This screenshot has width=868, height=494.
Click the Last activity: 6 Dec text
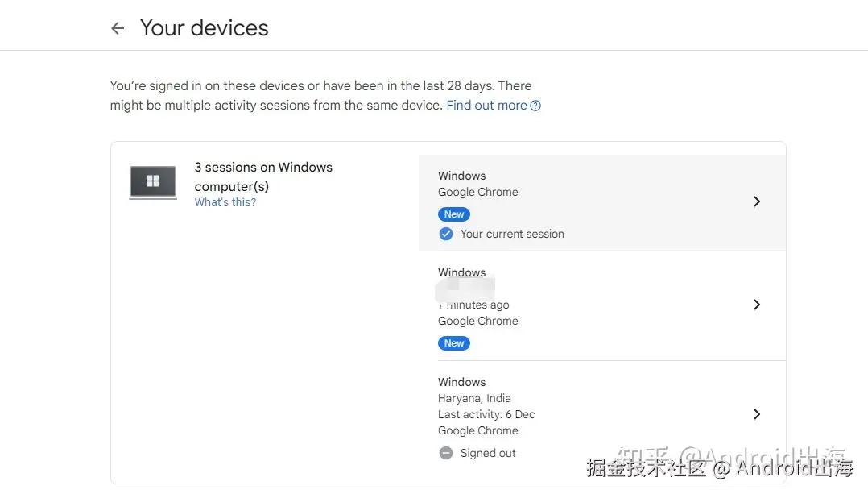coord(486,414)
